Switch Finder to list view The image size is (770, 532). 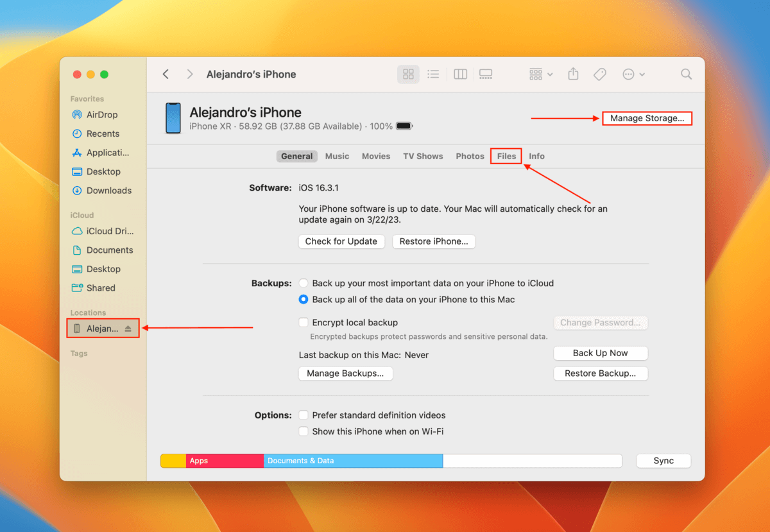[x=433, y=74]
